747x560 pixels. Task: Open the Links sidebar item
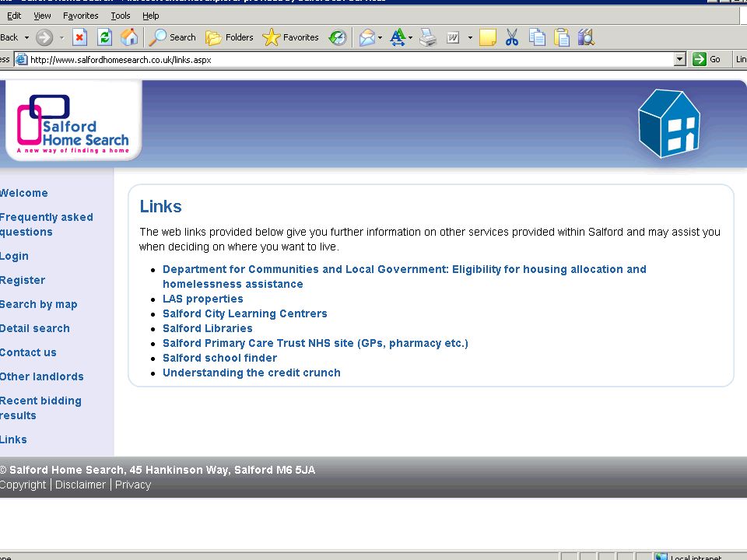(13, 439)
